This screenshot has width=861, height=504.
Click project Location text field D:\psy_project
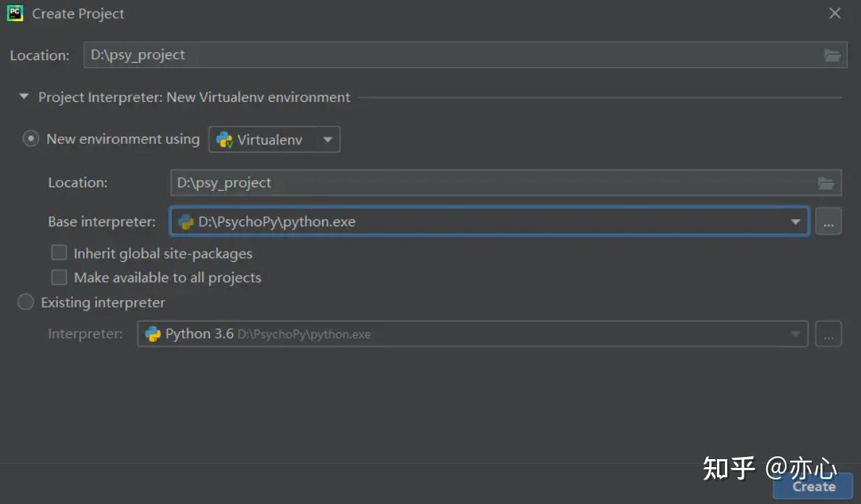pos(449,56)
